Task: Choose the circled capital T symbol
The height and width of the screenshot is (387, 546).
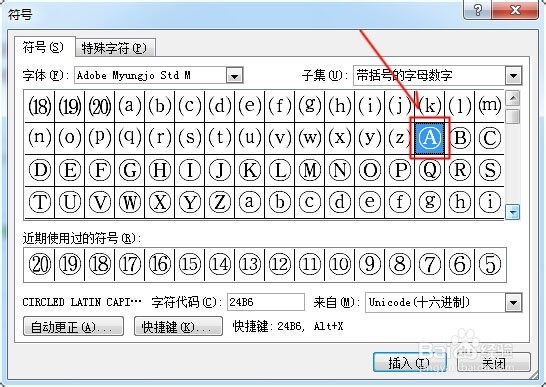Action: coord(40,202)
